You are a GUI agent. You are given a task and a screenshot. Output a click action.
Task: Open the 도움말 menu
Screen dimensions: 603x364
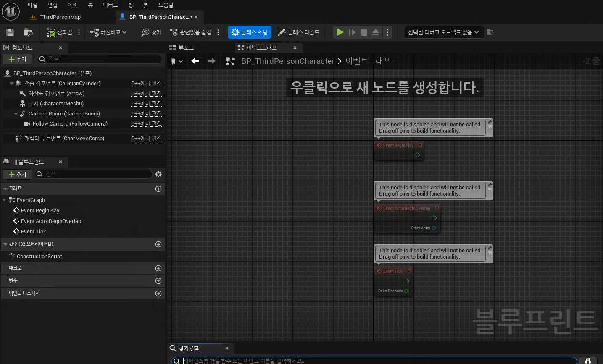coord(166,5)
